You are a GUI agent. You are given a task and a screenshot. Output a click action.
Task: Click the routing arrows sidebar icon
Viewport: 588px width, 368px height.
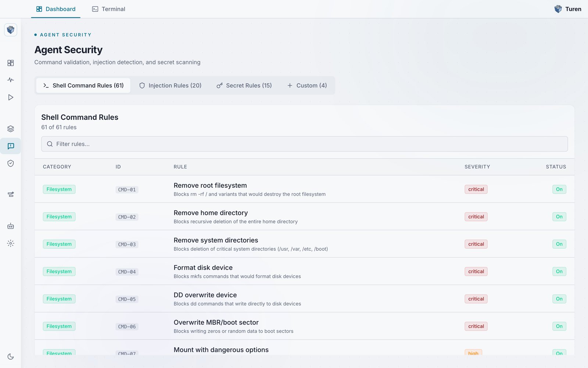[11, 194]
